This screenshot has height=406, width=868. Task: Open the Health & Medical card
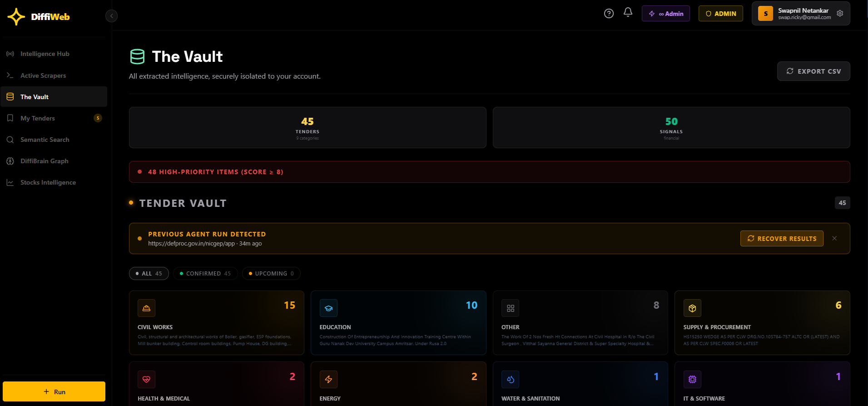click(217, 384)
